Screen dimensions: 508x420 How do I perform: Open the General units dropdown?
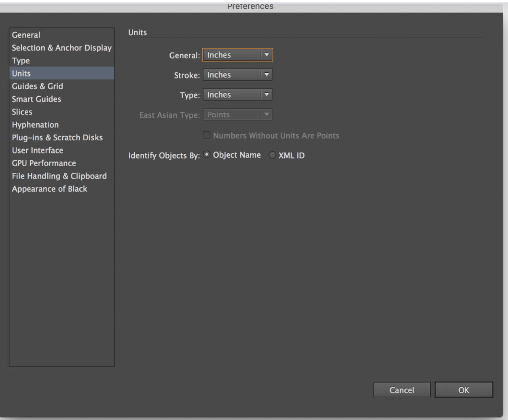pyautogui.click(x=237, y=55)
